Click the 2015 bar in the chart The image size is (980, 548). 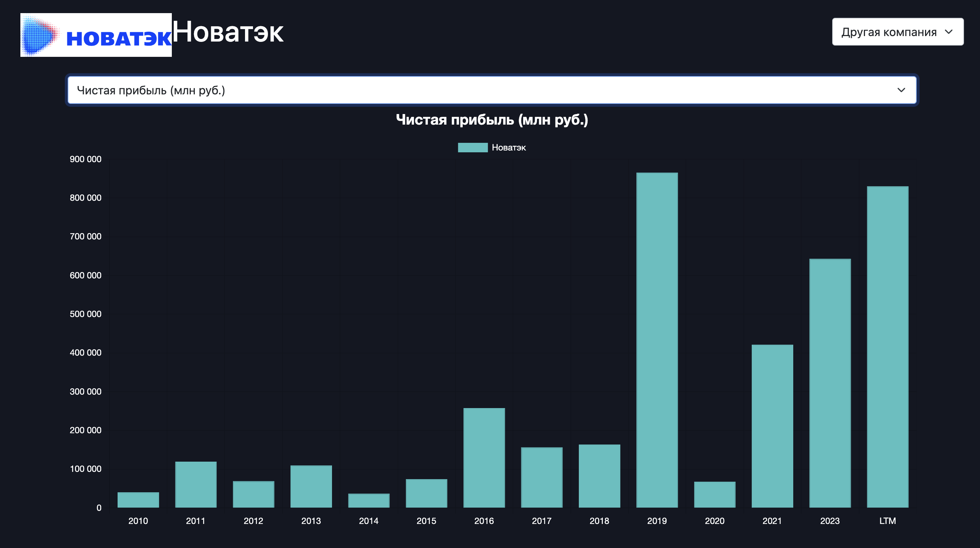point(426,494)
